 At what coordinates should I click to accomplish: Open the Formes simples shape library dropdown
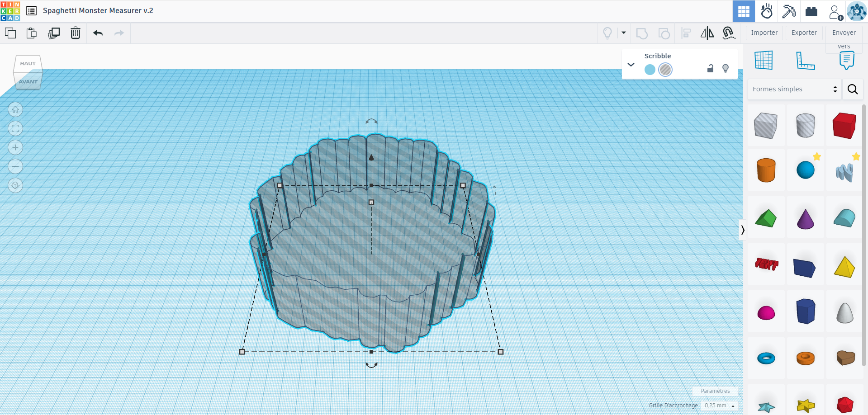(x=794, y=89)
